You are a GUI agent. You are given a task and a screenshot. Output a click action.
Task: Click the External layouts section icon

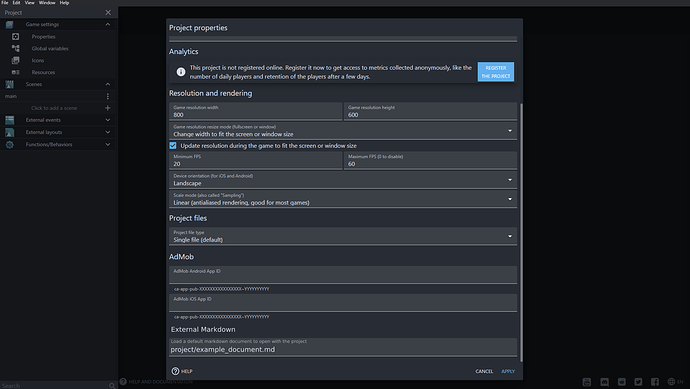pyautogui.click(x=9, y=132)
